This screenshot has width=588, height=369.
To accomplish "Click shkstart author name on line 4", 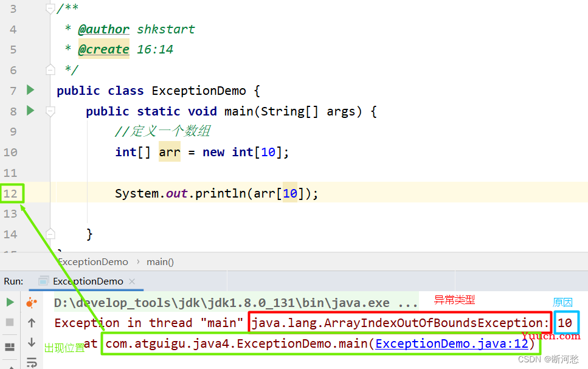I will click(166, 29).
